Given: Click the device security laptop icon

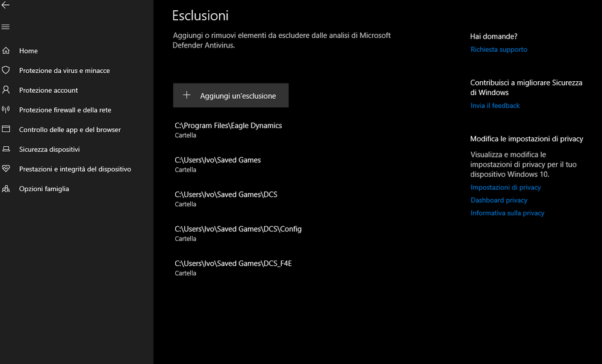Looking at the screenshot, I should coord(6,149).
